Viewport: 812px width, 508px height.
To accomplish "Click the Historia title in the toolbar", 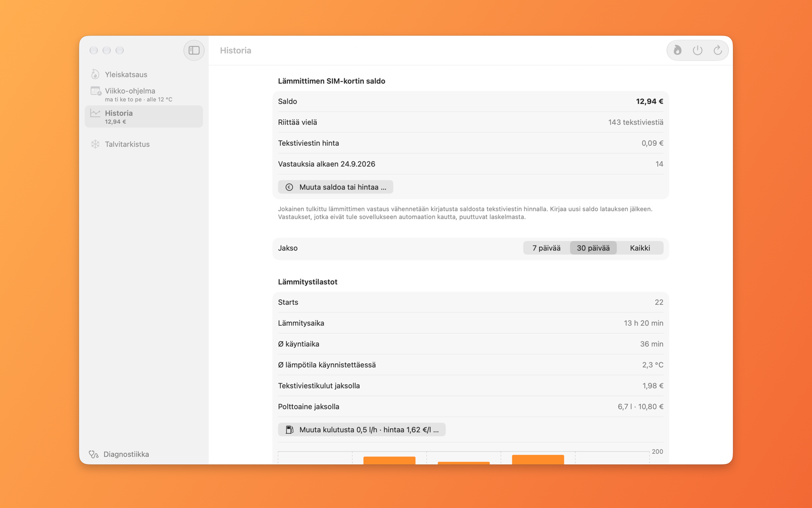I will click(x=235, y=50).
